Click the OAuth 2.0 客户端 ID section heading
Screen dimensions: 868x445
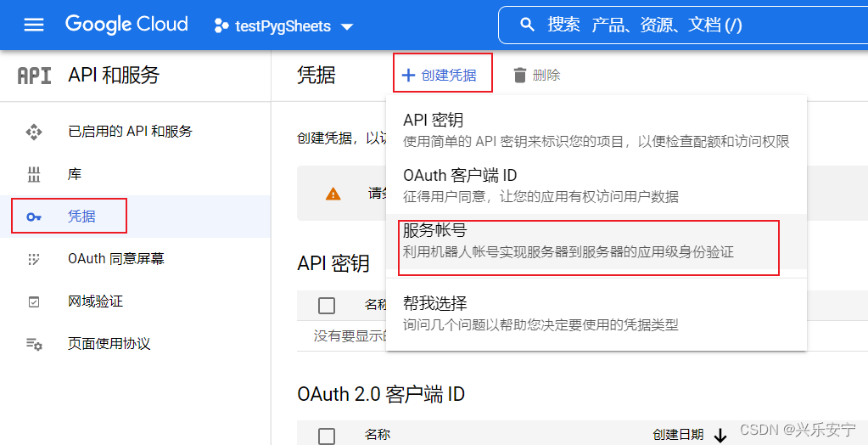tap(381, 394)
